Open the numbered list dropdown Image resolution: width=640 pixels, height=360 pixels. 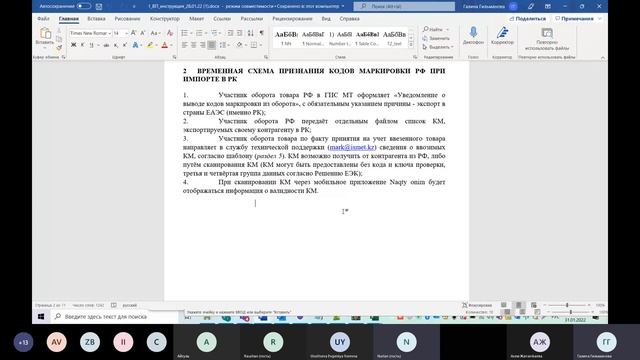tap(207, 33)
